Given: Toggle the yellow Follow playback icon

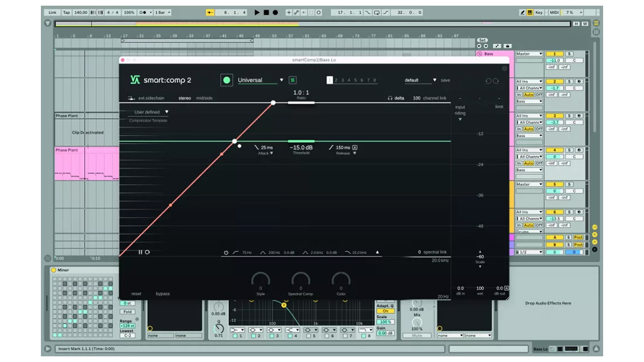Looking at the screenshot, I should (210, 13).
